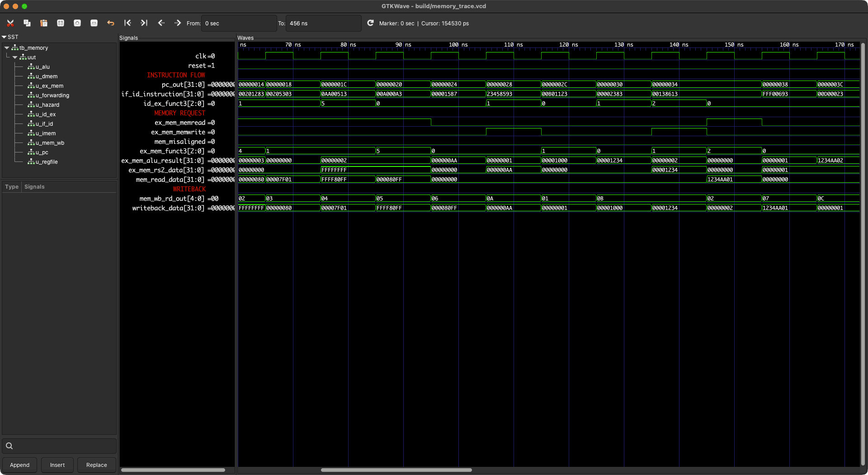Click the Copy traces icon

click(x=27, y=23)
